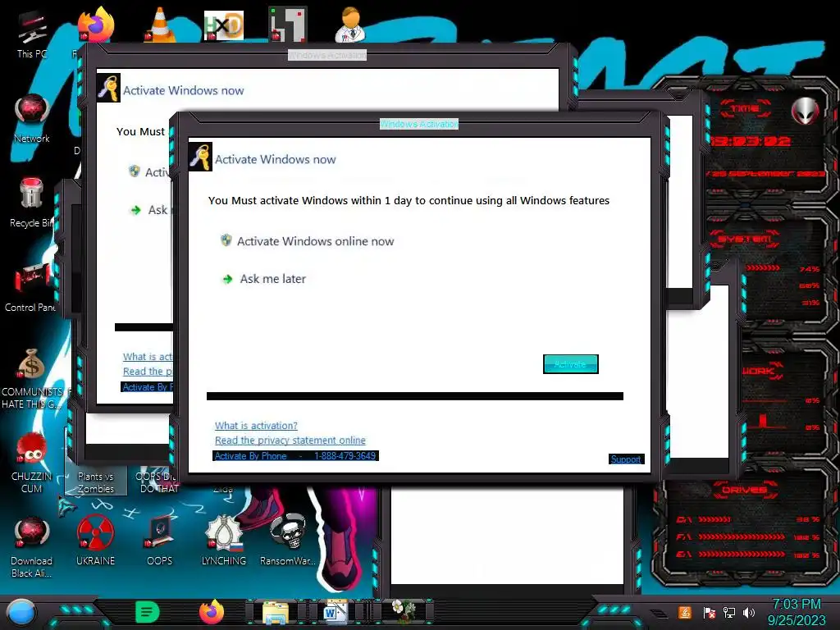The image size is (840, 630).
Task: Click the Start orb button
Action: tap(21, 612)
